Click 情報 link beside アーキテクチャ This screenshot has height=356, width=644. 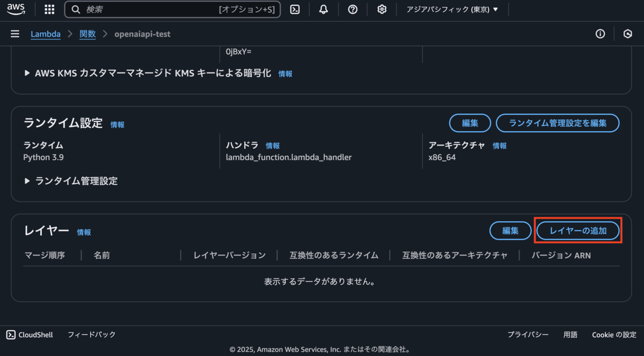click(500, 146)
